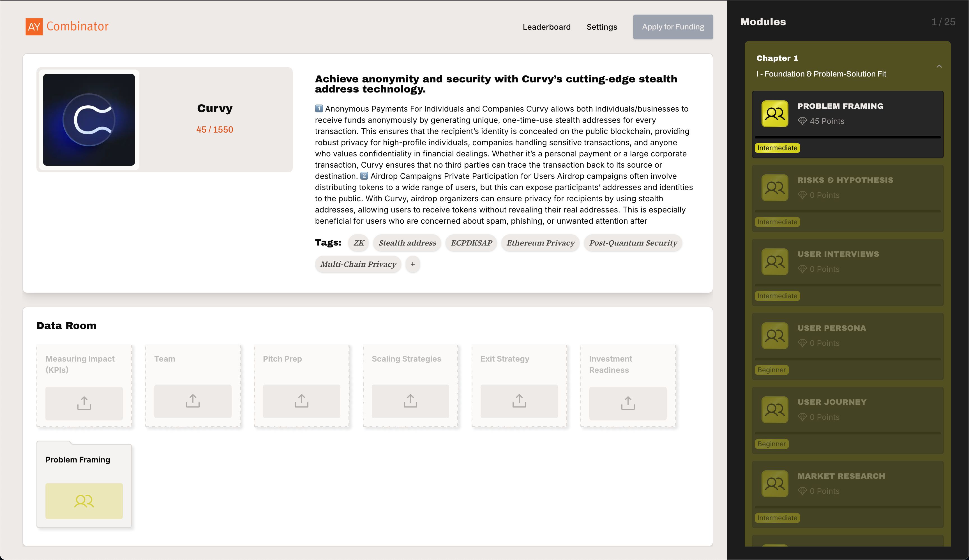Open the USER JOURNEY module title
This screenshot has width=969, height=560.
tap(832, 402)
